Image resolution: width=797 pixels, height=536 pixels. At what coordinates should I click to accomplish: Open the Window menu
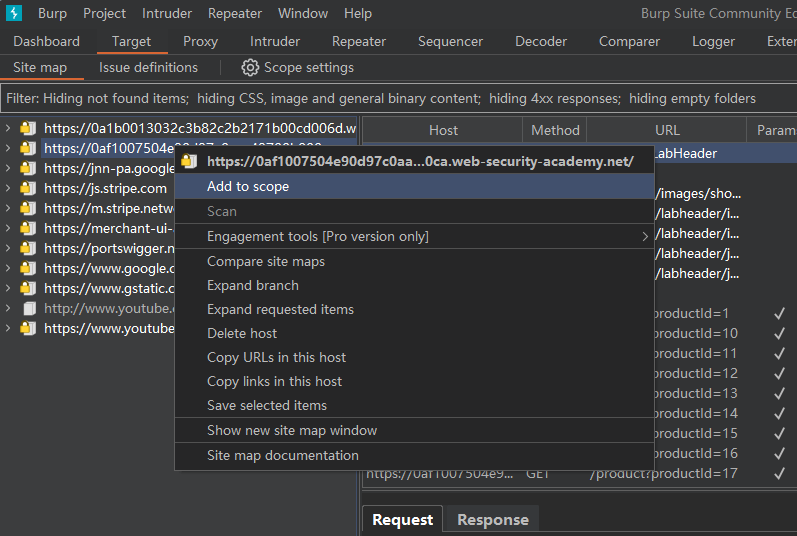[x=302, y=13]
